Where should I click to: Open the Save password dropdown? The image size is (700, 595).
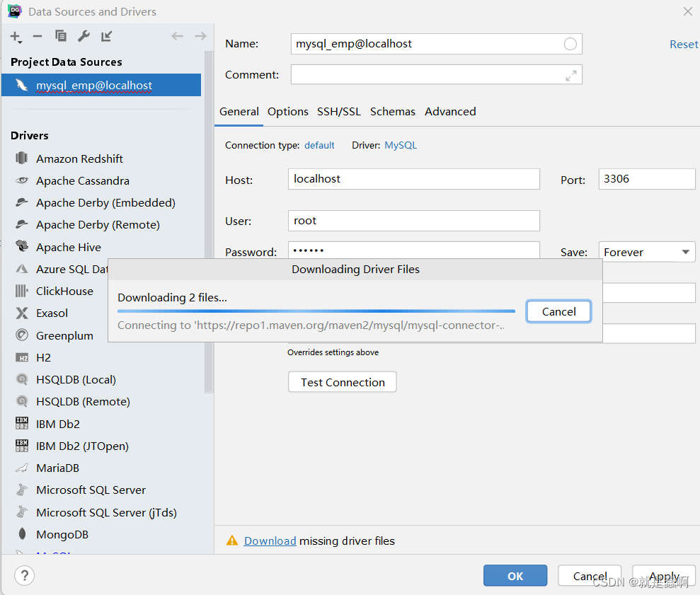click(x=647, y=252)
